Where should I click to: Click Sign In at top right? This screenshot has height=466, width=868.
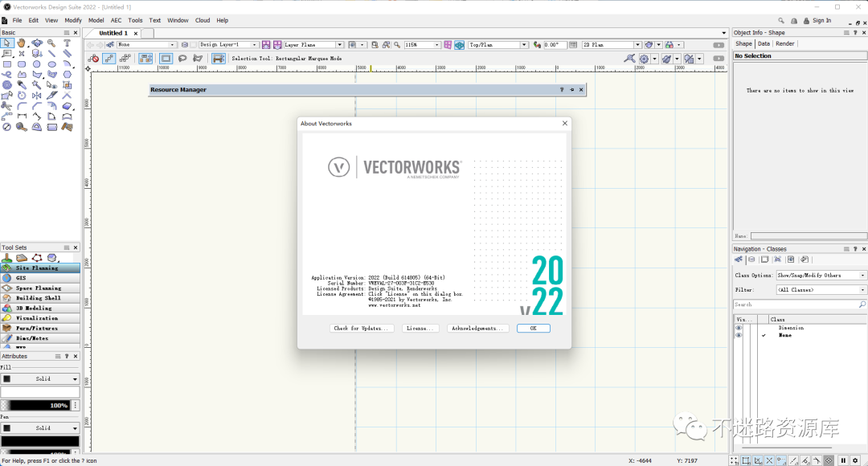pyautogui.click(x=821, y=20)
